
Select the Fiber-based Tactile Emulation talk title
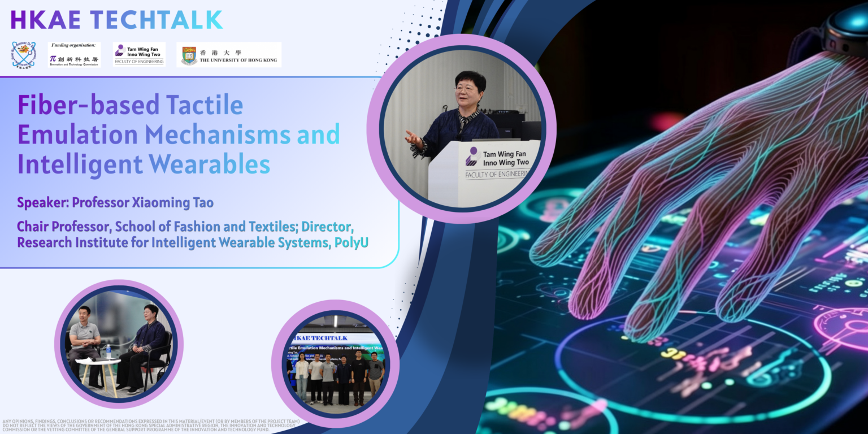click(179, 135)
